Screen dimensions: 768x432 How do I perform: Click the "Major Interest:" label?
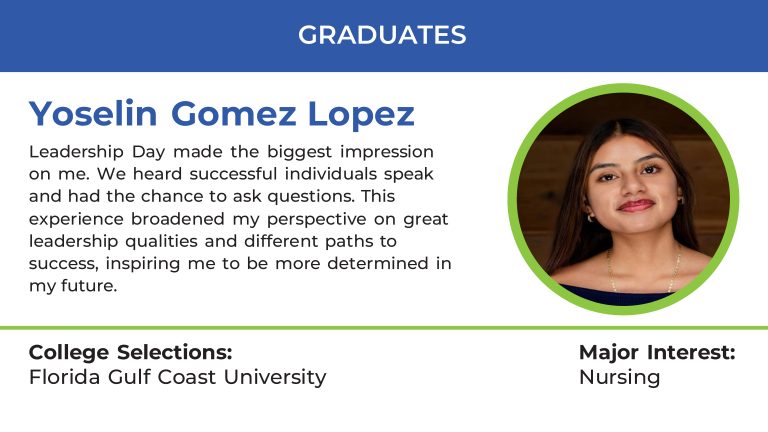click(657, 352)
